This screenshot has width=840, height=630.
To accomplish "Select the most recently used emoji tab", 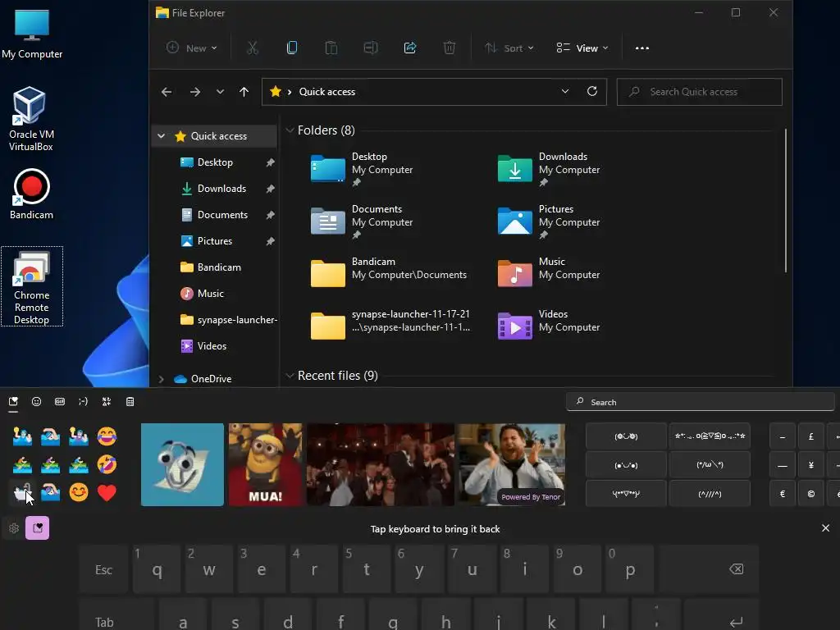I will [x=13, y=402].
